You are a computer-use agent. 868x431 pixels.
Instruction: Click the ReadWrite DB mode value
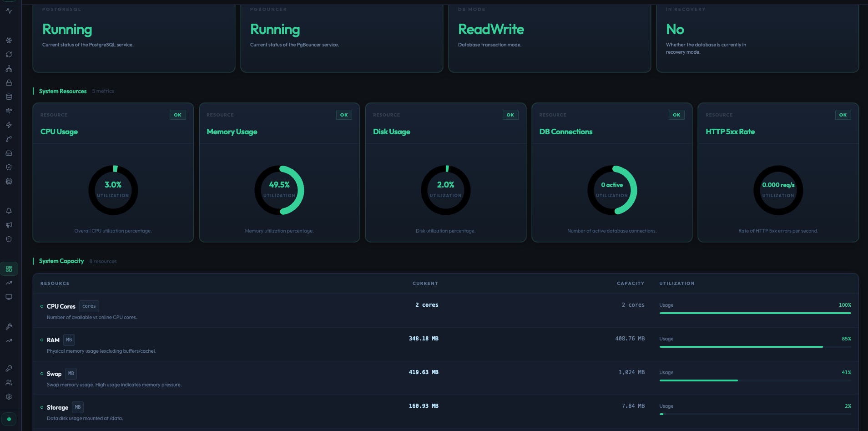coord(491,30)
